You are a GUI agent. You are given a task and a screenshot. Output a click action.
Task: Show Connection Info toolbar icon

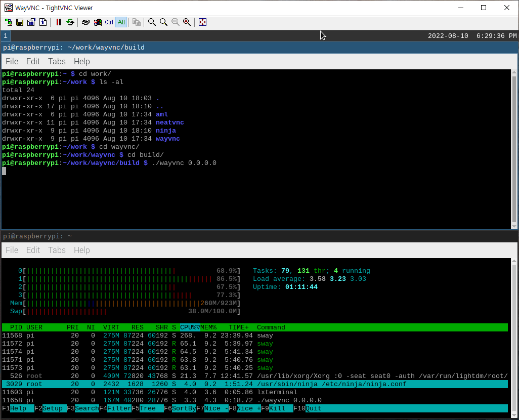click(x=43, y=22)
